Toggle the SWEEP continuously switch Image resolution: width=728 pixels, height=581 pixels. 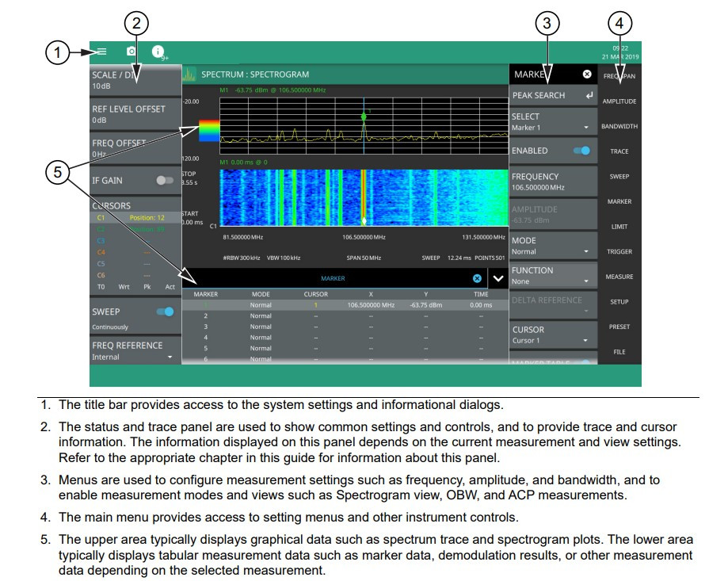(165, 312)
